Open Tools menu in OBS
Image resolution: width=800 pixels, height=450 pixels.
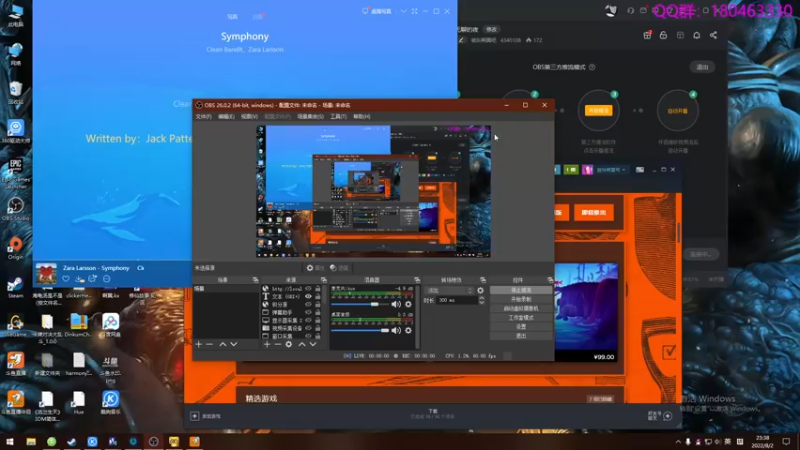click(x=338, y=116)
